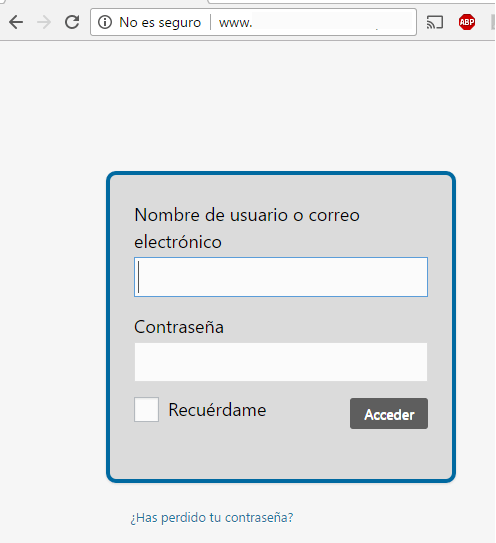Click the blank page area above the login box
This screenshot has width=496, height=543.
tap(248, 106)
